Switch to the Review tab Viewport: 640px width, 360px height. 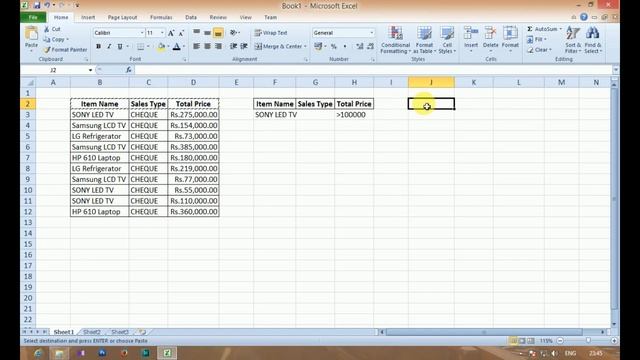tap(218, 18)
